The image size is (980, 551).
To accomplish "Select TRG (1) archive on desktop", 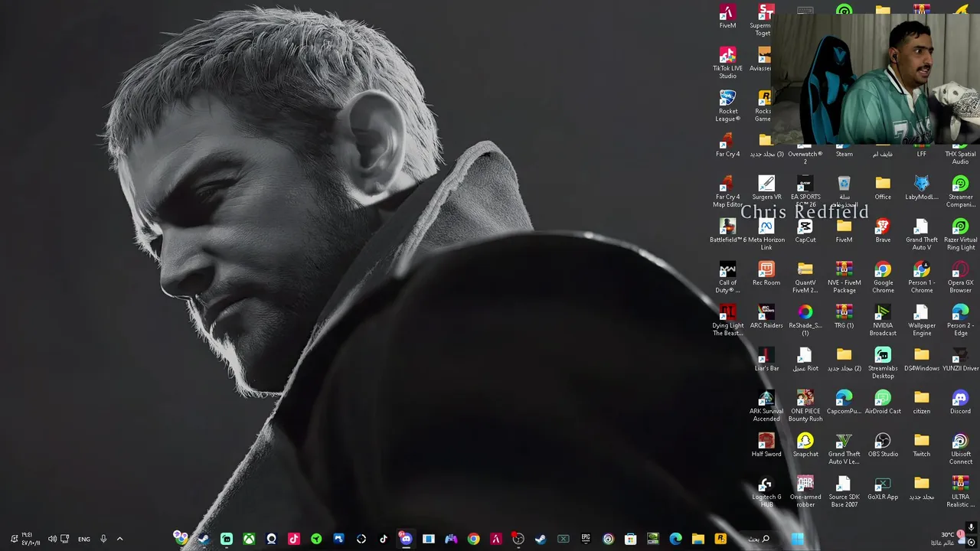I will point(844,316).
